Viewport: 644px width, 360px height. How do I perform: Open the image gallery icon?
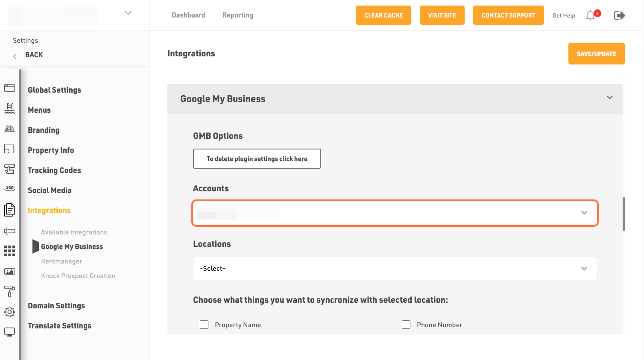coord(9,272)
